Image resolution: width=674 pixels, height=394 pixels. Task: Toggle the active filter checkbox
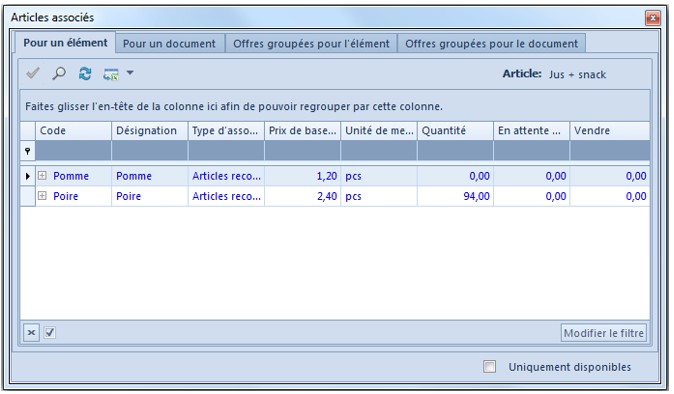tap(50, 332)
